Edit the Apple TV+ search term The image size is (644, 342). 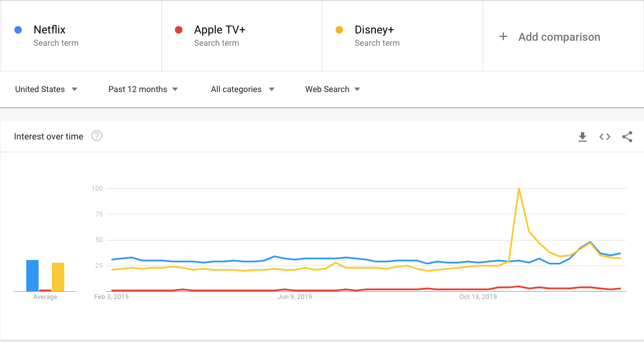(220, 30)
